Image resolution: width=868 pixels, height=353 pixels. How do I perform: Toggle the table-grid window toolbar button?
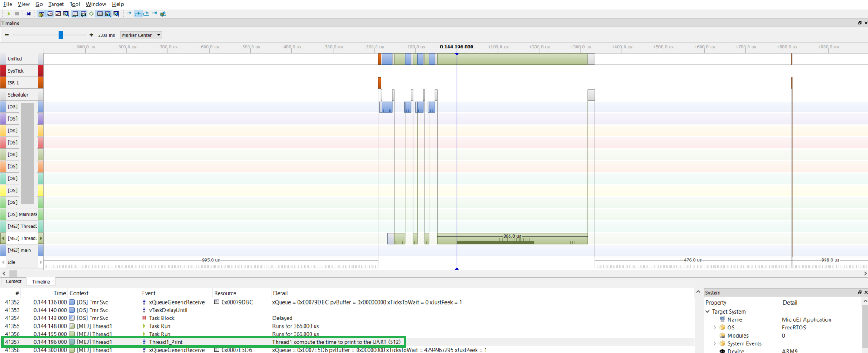click(100, 14)
